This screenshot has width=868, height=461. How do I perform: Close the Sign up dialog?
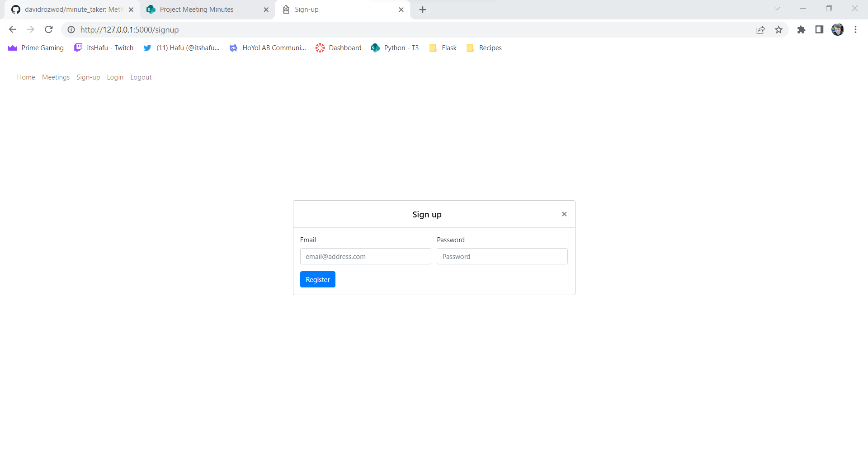click(564, 214)
